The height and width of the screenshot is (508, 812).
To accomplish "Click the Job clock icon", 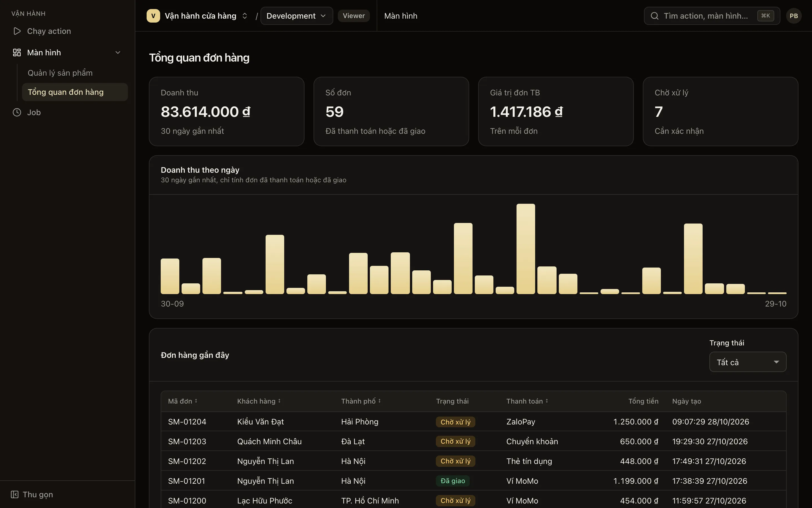I will click(17, 112).
